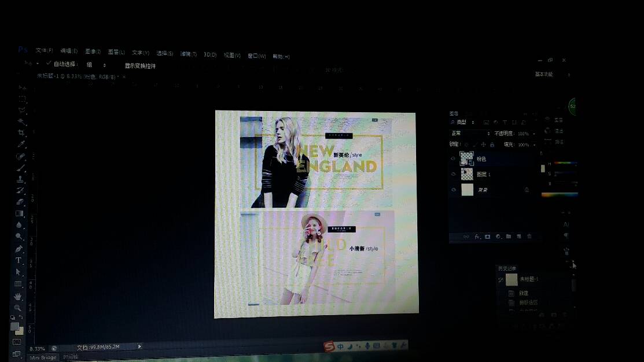Create new adjustment layer icon
Image resolution: width=644 pixels, height=362 pixels.
click(x=498, y=237)
